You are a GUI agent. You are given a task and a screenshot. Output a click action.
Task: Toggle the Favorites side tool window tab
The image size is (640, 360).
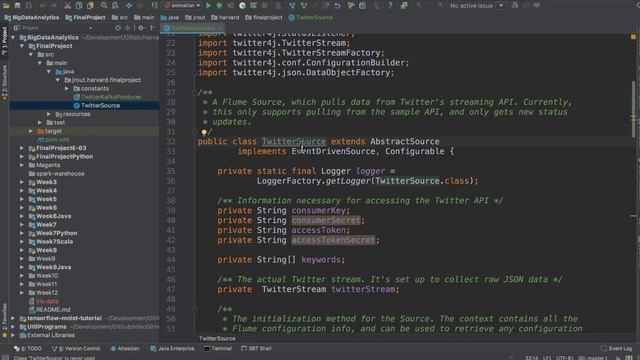point(4,320)
